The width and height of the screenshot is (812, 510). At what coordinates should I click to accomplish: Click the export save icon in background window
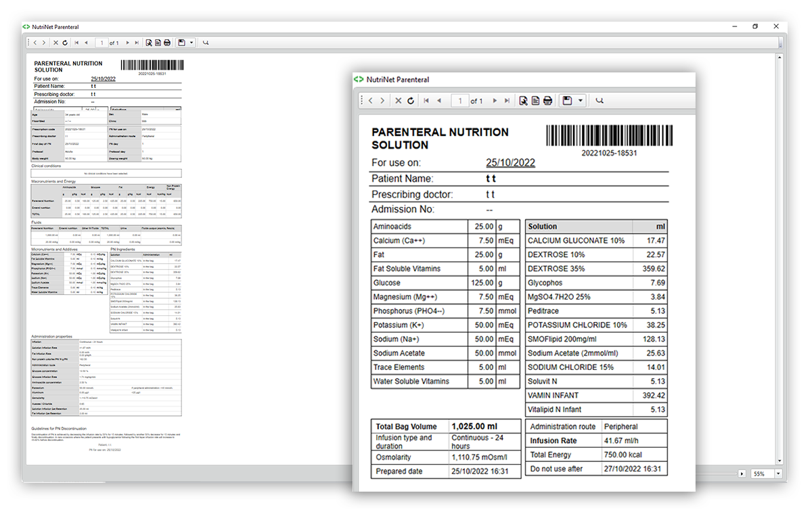[181, 43]
